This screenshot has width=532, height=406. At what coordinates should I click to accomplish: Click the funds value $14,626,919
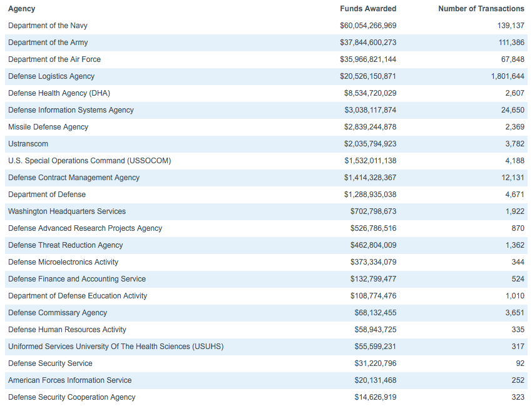pos(376,397)
